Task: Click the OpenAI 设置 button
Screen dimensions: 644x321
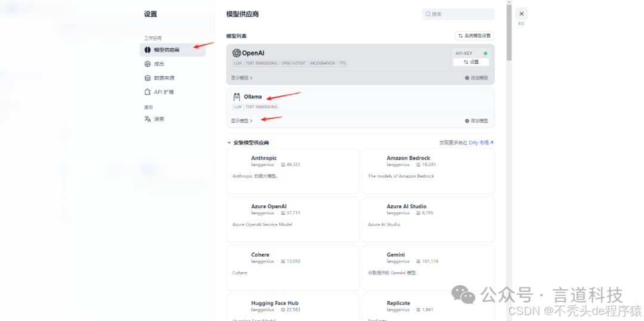Action: (471, 62)
